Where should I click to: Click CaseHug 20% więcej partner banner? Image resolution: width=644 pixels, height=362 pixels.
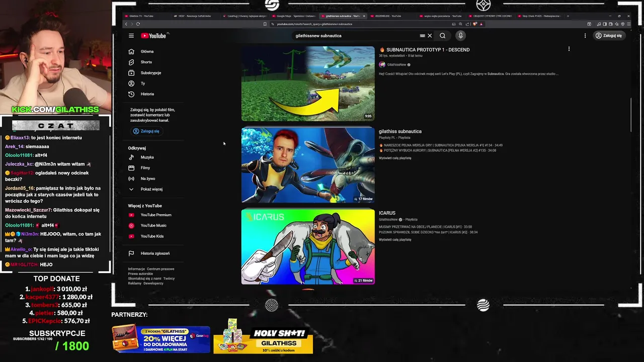pos(161,339)
